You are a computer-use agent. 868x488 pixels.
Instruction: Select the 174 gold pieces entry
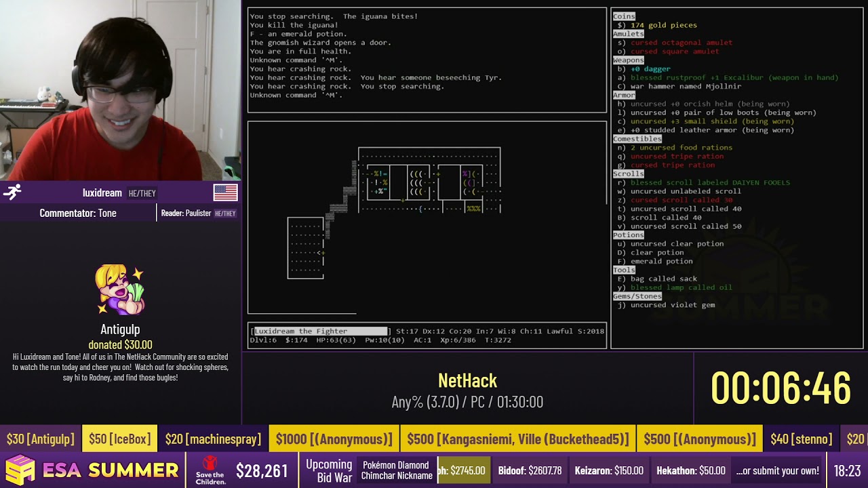point(663,25)
